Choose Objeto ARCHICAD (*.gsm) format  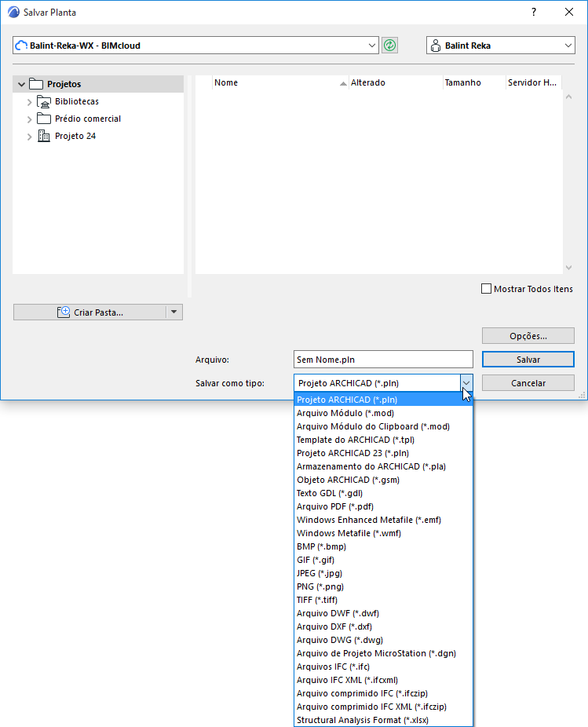384,480
